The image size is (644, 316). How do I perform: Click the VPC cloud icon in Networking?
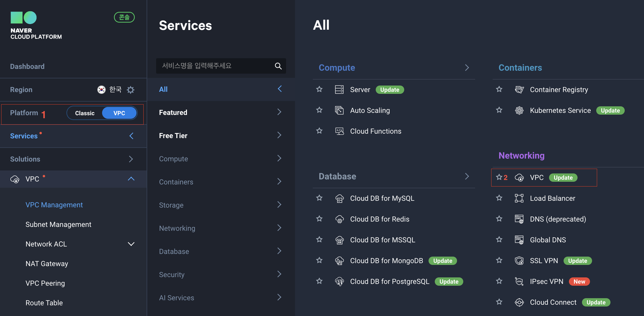pyautogui.click(x=519, y=178)
